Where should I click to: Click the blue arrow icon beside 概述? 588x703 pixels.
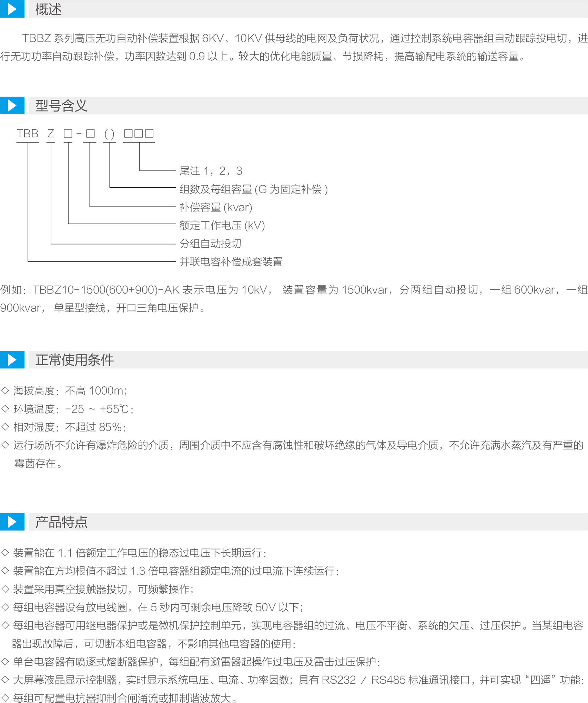[x=12, y=9]
